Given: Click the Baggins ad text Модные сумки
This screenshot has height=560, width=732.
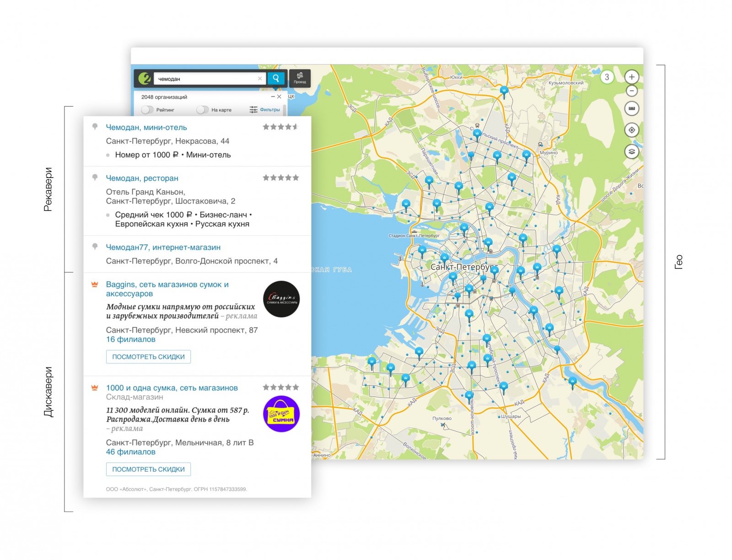Looking at the screenshot, I should (181, 311).
